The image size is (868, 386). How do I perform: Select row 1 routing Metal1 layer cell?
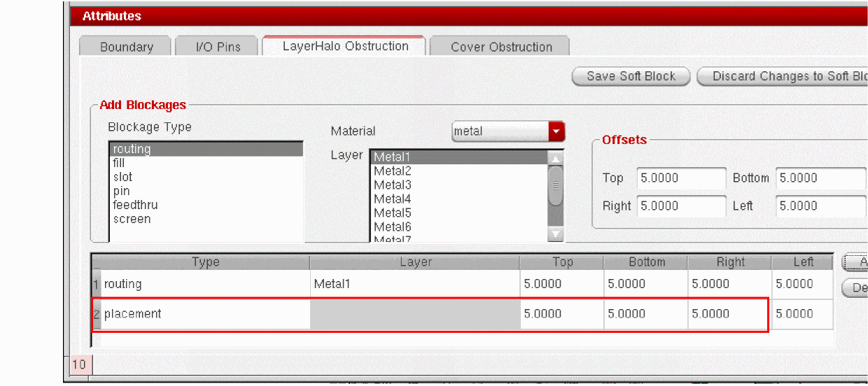pyautogui.click(x=414, y=284)
